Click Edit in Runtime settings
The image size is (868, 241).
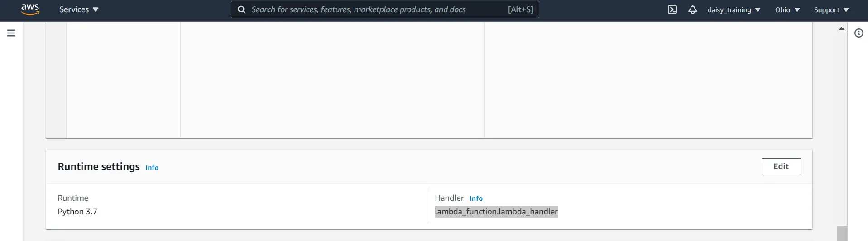[x=781, y=166]
